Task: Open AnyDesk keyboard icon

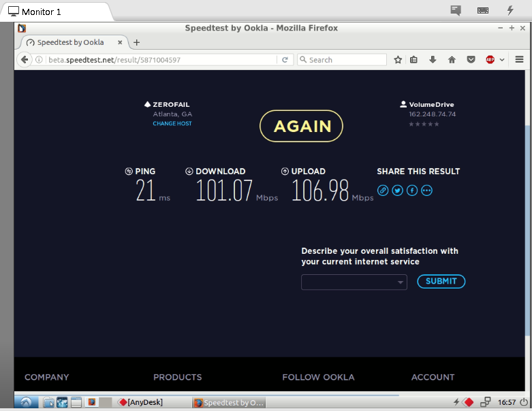Action: coord(483,10)
